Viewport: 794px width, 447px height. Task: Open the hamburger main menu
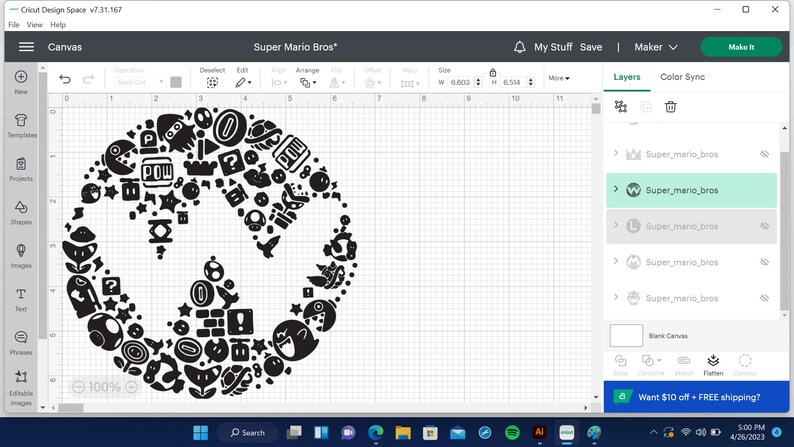tap(26, 47)
